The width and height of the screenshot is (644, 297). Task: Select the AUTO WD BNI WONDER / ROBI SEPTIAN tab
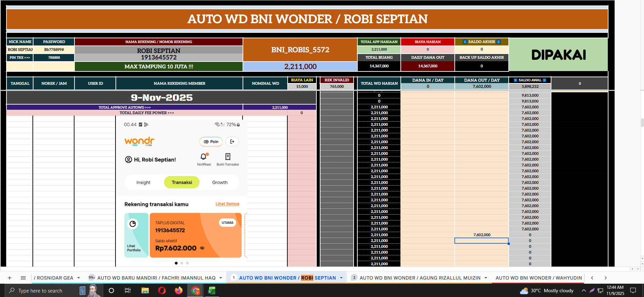pos(287,278)
